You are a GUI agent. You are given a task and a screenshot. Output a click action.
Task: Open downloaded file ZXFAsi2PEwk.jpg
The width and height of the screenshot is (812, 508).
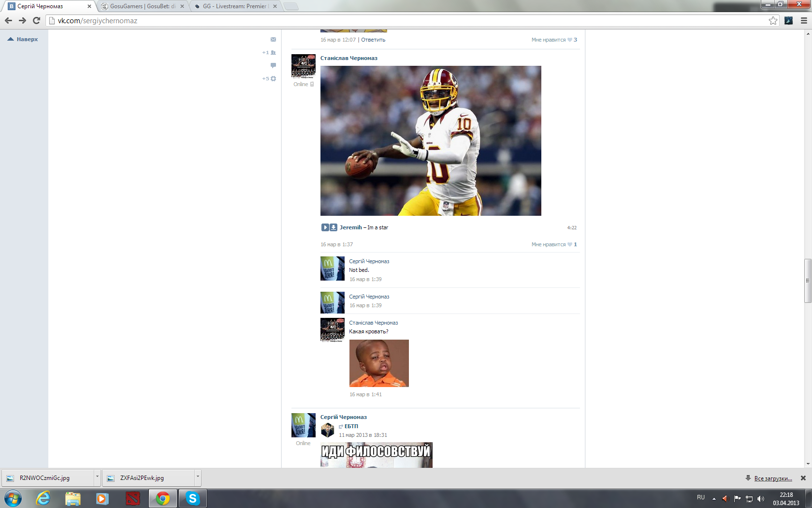click(x=148, y=478)
